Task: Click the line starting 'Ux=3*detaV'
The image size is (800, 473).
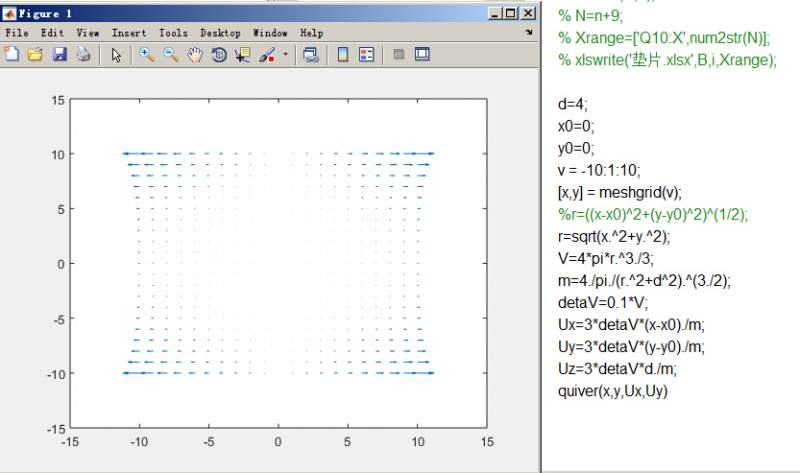Action: (x=631, y=325)
